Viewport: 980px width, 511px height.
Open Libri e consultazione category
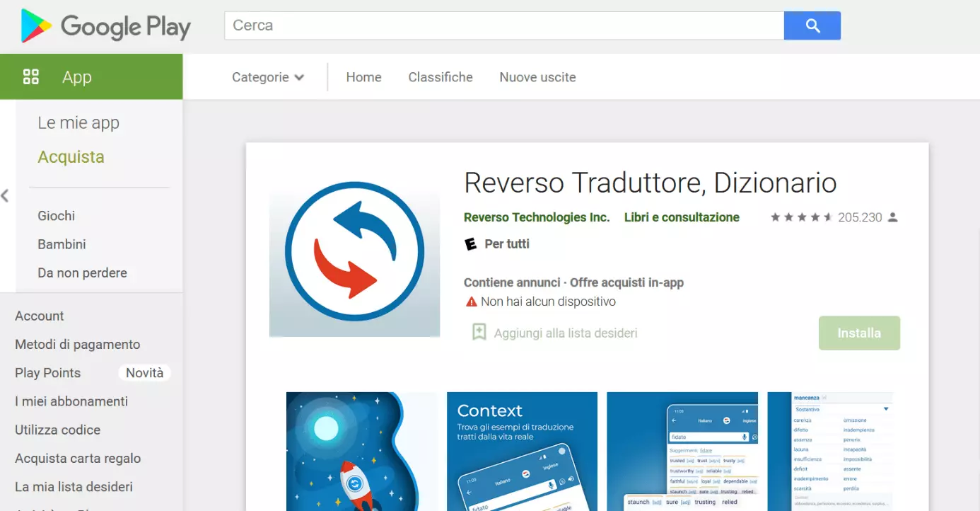pyautogui.click(x=682, y=217)
